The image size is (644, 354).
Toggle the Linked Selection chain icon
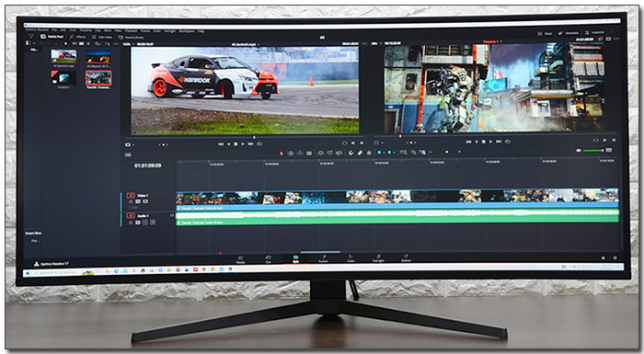pos(360,153)
